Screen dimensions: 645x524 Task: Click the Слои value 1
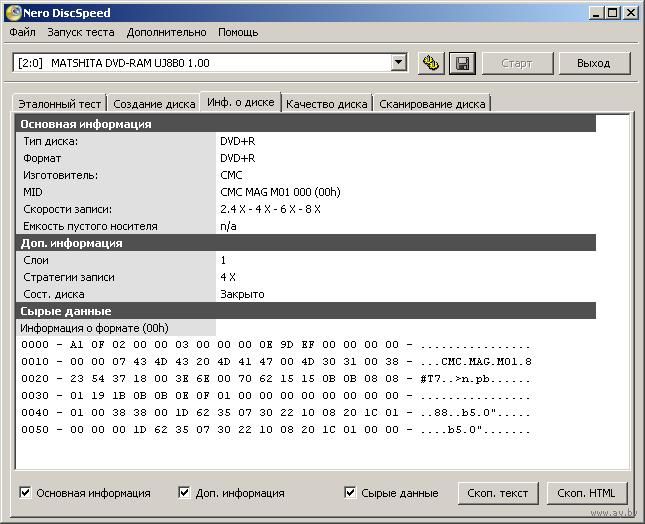(223, 260)
